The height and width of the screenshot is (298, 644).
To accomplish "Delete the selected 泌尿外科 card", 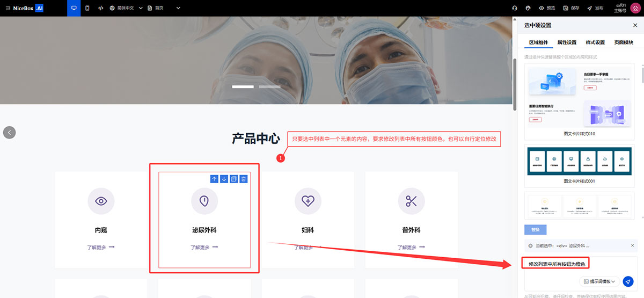I will 243,179.
